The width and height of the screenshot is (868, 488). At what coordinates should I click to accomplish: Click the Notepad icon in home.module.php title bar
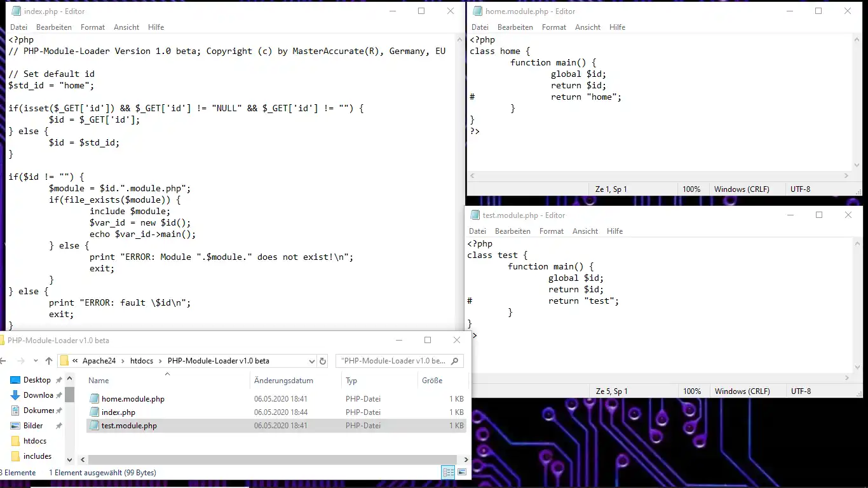[x=478, y=11]
